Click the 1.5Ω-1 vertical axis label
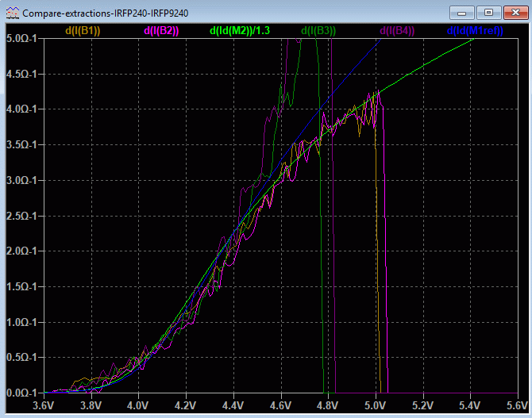532x418 pixels. coord(21,287)
